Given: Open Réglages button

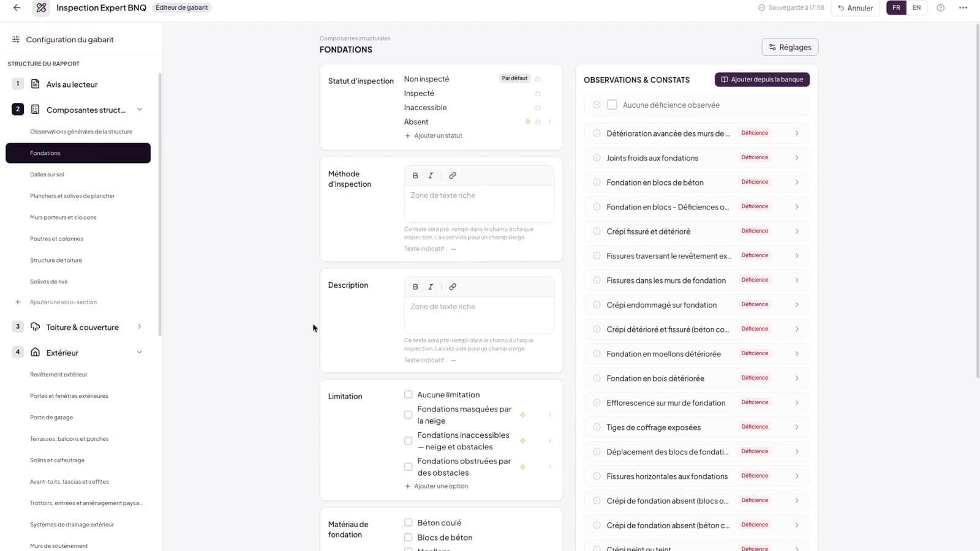Looking at the screenshot, I should (790, 47).
